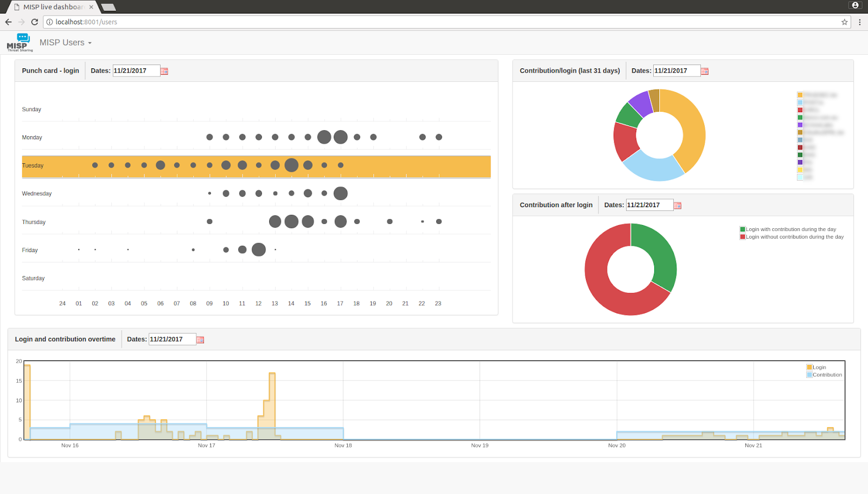Click the calendar icon for Contribution after login

coord(677,205)
